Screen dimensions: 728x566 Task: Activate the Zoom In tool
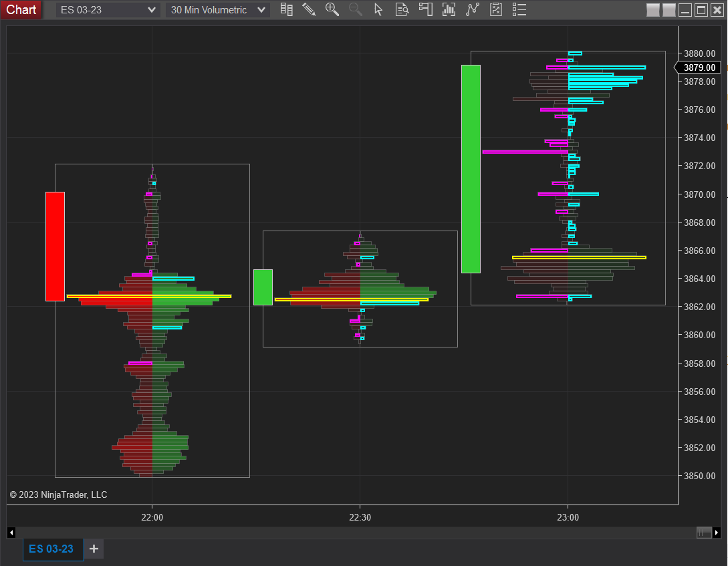coord(332,9)
